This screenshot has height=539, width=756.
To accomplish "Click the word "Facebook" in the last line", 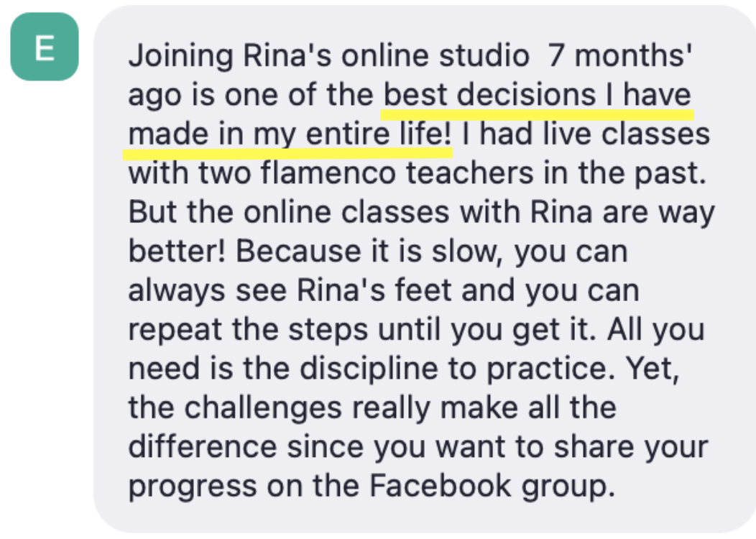I will point(440,486).
